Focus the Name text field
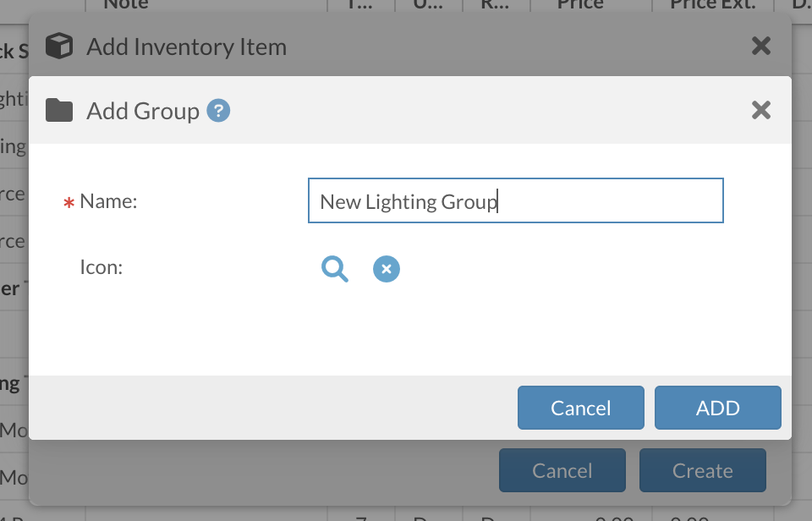 tap(515, 200)
